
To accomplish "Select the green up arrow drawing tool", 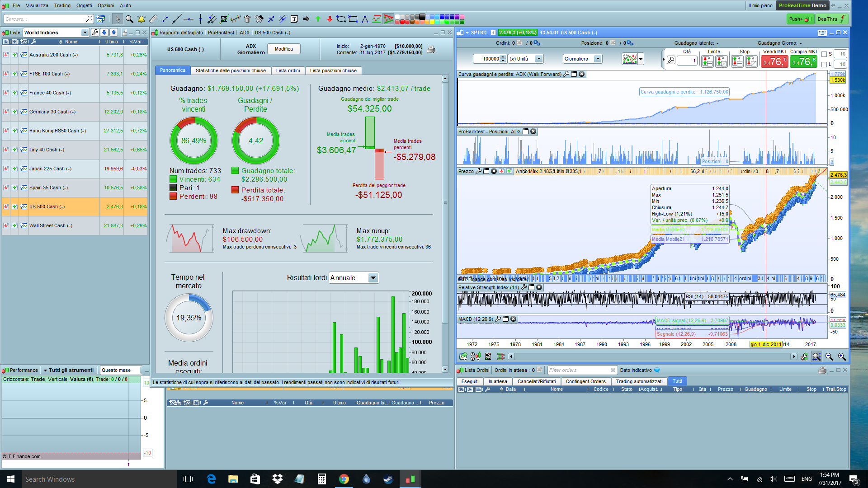I will 318,19.
